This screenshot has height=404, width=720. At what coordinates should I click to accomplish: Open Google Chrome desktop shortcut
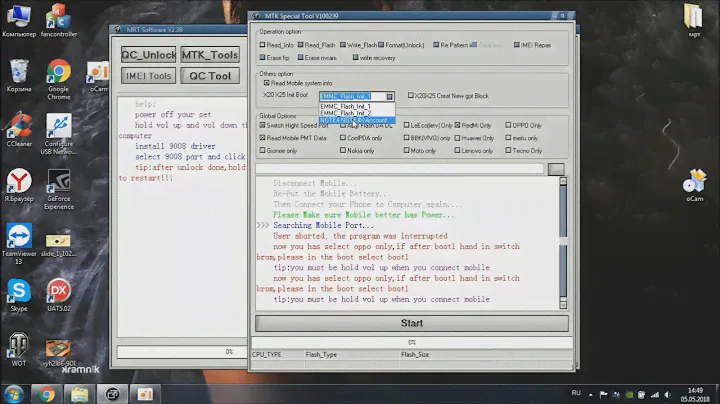[x=59, y=73]
